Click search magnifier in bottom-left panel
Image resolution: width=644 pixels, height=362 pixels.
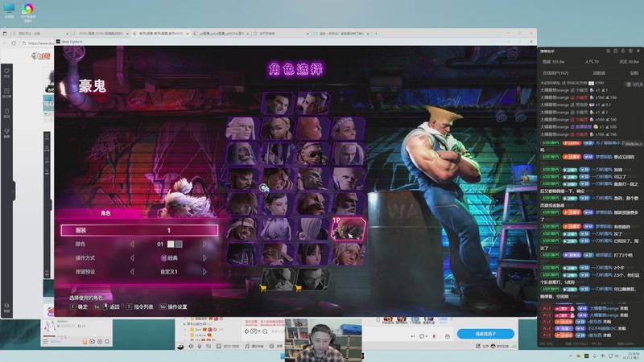(x=107, y=341)
